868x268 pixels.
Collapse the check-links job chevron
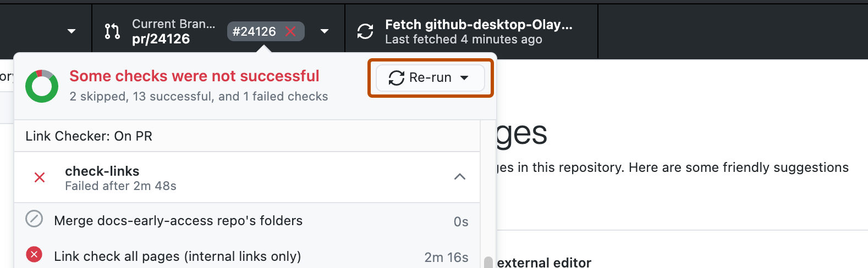pyautogui.click(x=460, y=177)
